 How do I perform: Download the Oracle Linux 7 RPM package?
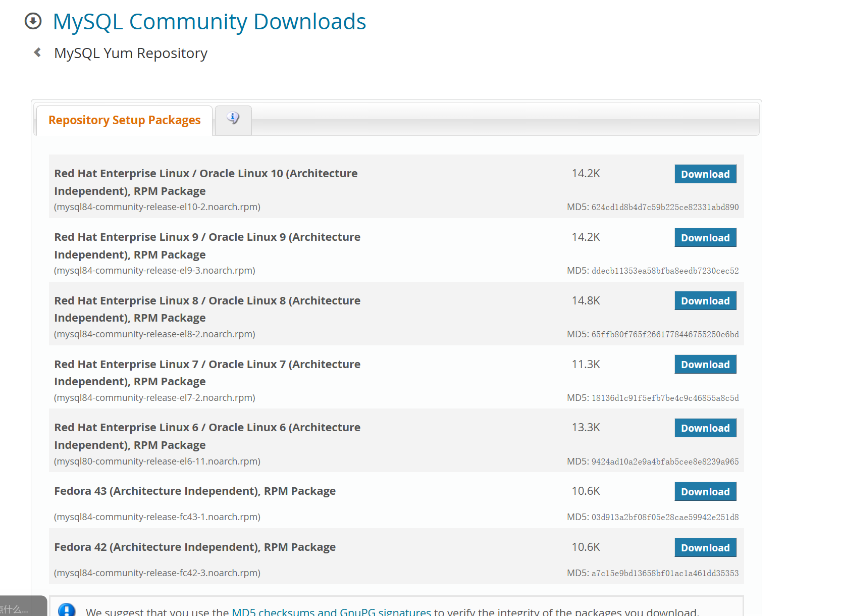(705, 364)
